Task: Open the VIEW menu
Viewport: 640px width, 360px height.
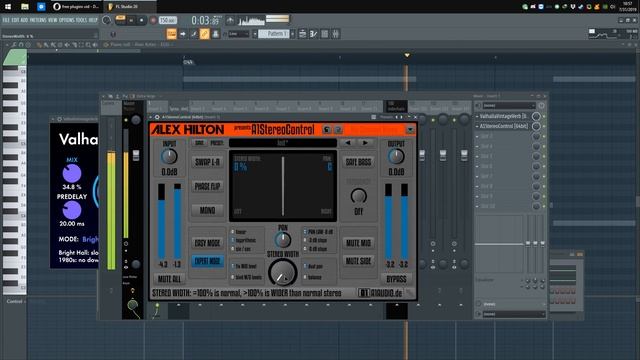Action: tap(53, 20)
